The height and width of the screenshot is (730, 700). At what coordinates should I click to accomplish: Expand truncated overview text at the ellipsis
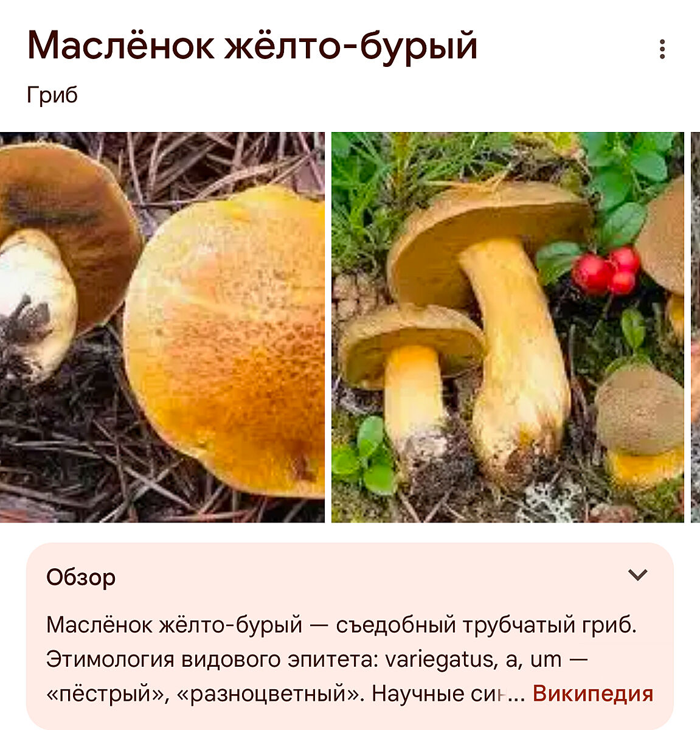click(x=516, y=694)
